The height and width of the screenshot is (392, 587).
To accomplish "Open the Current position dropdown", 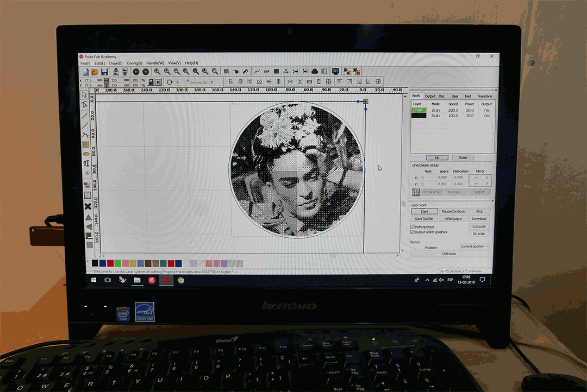I will pyautogui.click(x=474, y=246).
